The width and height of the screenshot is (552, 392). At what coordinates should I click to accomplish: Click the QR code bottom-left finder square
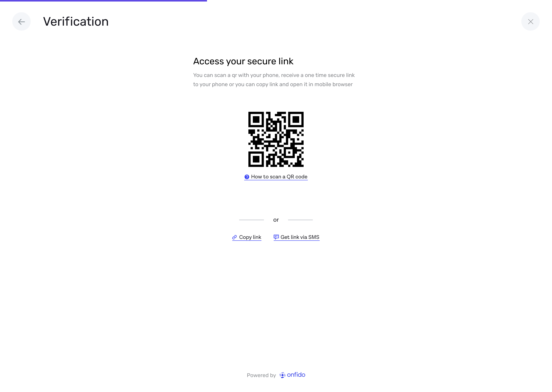click(256, 159)
